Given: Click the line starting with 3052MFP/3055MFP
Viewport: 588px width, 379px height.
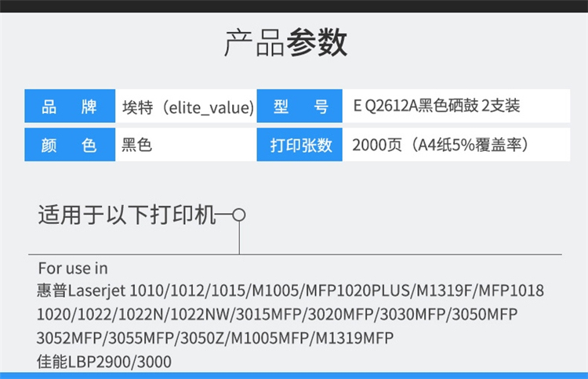Looking at the screenshot, I should pos(215,337).
